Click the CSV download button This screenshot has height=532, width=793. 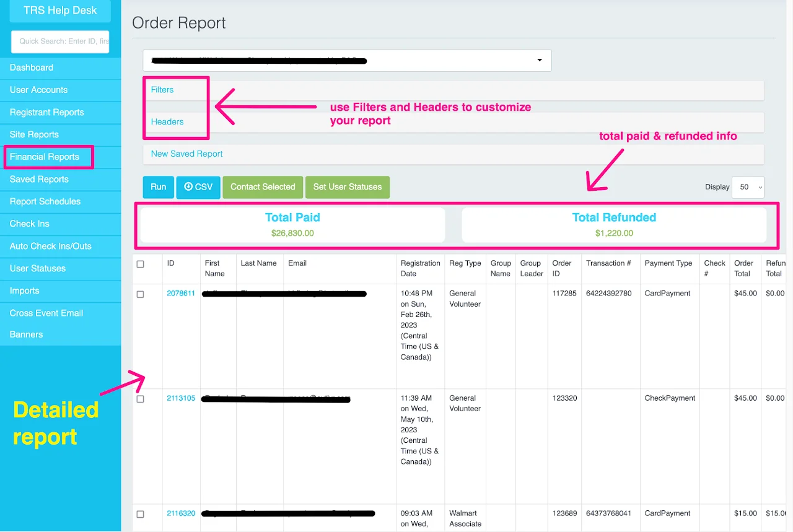click(x=198, y=187)
